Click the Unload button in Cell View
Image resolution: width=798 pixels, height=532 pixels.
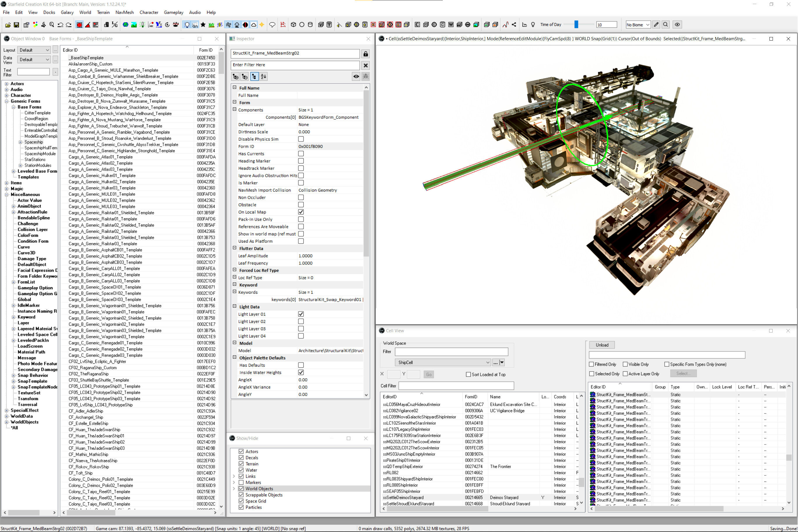(602, 345)
